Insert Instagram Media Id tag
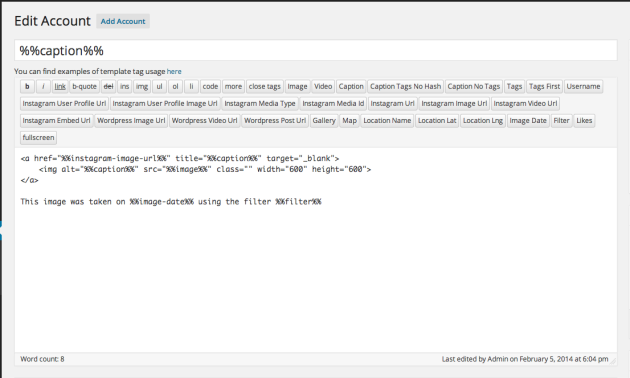The height and width of the screenshot is (378, 630). [x=333, y=104]
